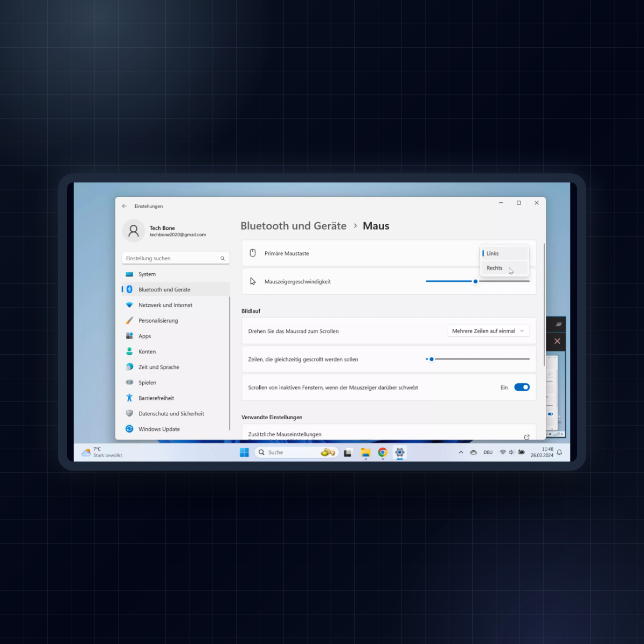Click the Konten person icon
This screenshot has height=644, width=644.
(129, 352)
